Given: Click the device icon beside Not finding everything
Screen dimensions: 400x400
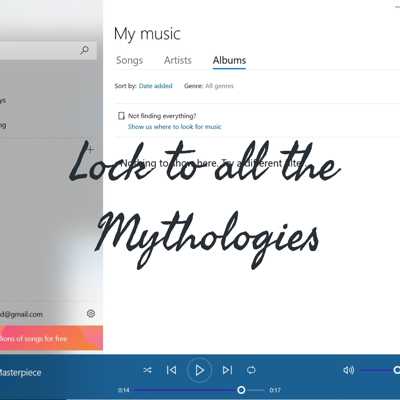Looking at the screenshot, I should coord(121,116).
